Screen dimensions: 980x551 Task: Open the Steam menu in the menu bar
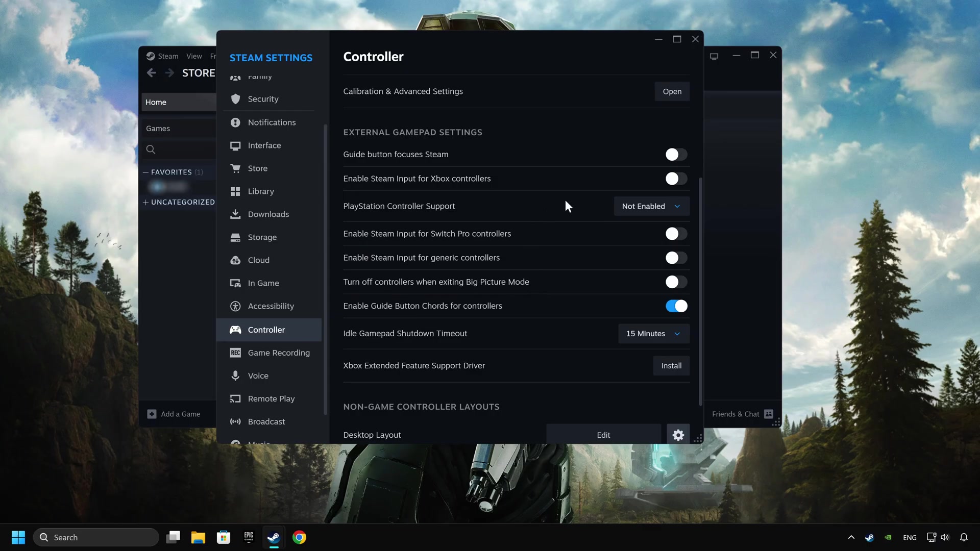pos(168,56)
